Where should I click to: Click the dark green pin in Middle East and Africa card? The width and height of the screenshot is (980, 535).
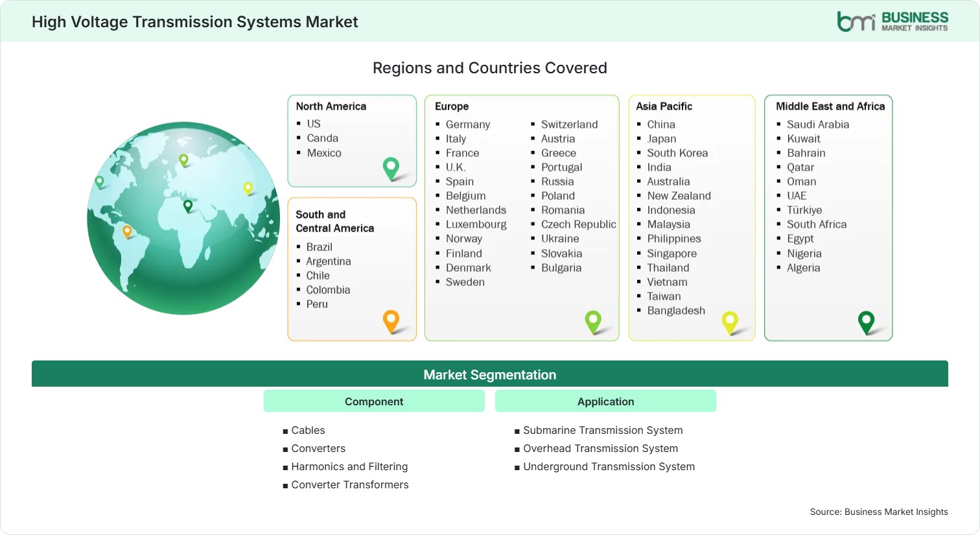(x=866, y=322)
